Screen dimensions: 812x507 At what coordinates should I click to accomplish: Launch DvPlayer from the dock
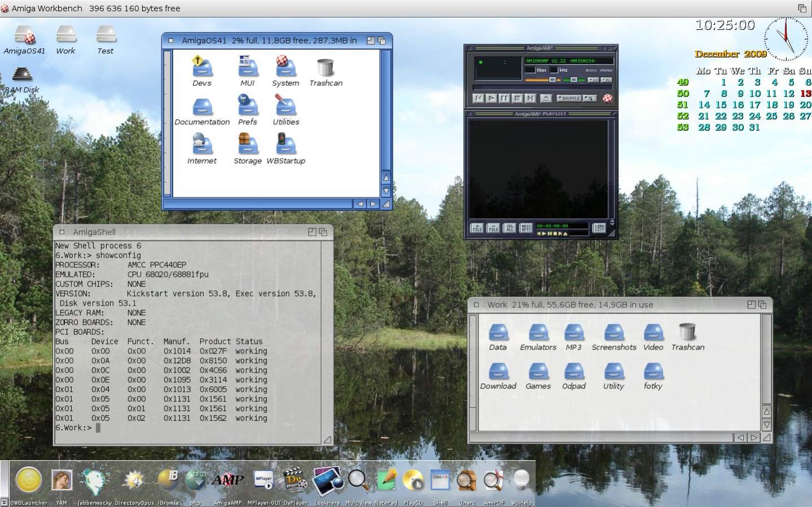pyautogui.click(x=295, y=480)
